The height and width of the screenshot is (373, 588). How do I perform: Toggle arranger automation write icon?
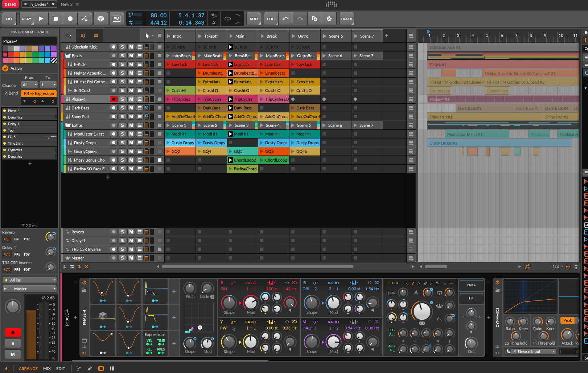[85, 19]
